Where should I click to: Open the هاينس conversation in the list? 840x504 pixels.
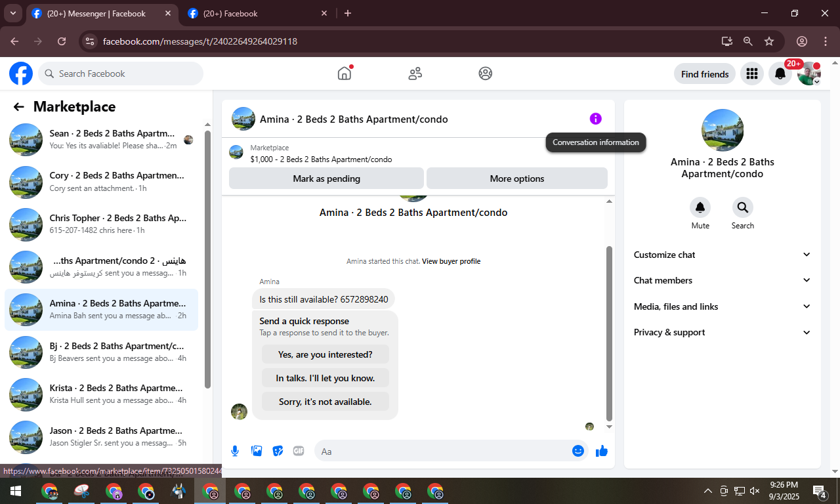(x=102, y=267)
